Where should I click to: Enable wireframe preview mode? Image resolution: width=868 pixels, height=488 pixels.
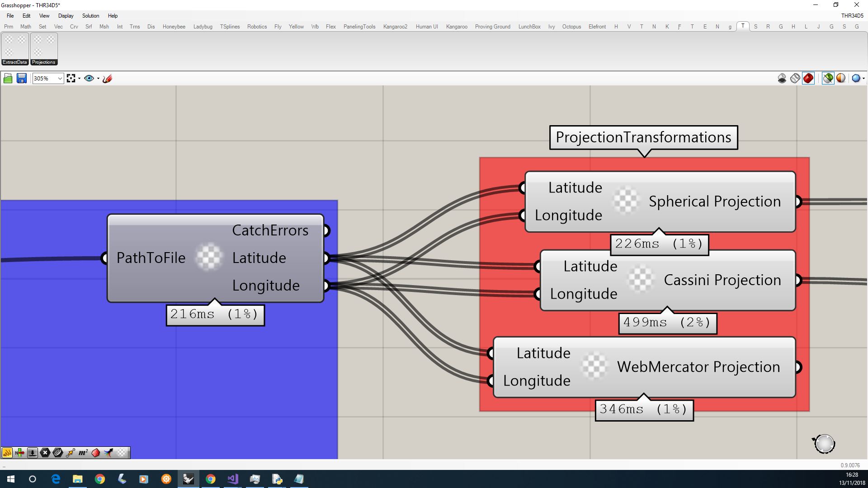pyautogui.click(x=795, y=78)
